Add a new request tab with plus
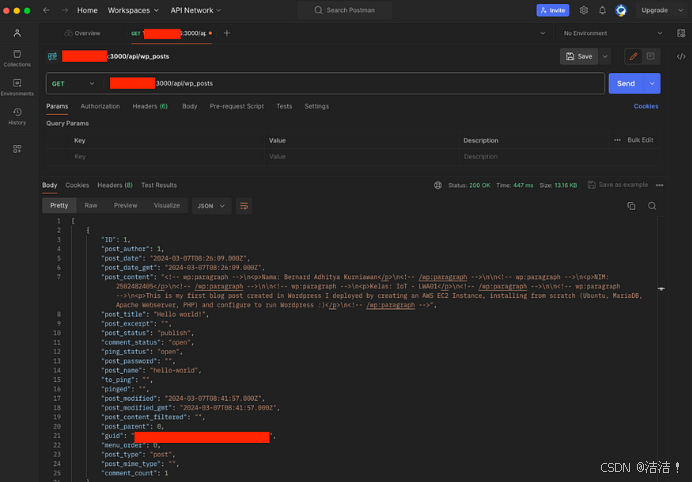Viewport: 692px width, 482px height. 227,33
